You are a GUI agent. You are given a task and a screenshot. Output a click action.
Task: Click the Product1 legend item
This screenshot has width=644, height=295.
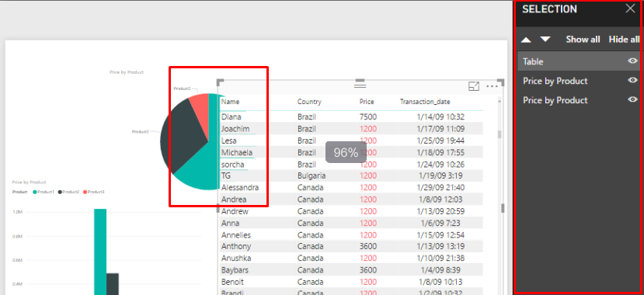[x=44, y=192]
